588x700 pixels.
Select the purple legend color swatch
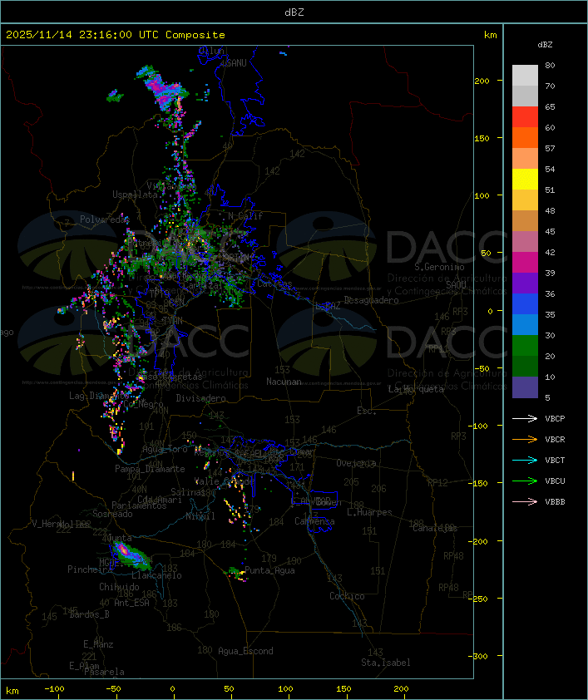pyautogui.click(x=525, y=283)
